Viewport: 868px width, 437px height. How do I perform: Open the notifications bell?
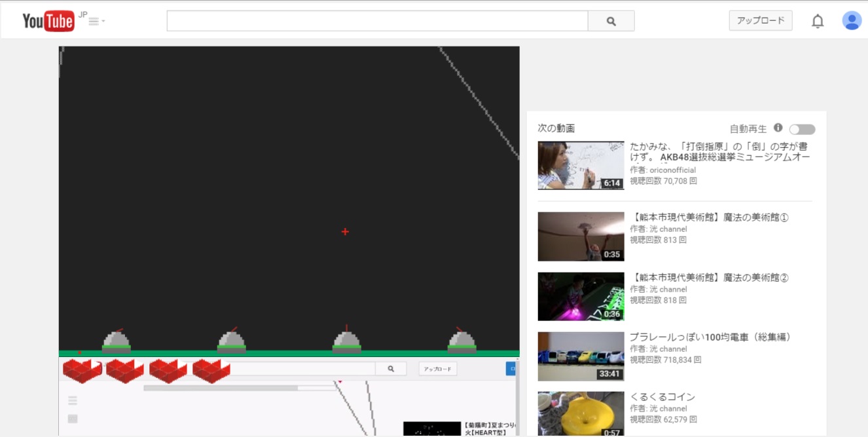[818, 20]
